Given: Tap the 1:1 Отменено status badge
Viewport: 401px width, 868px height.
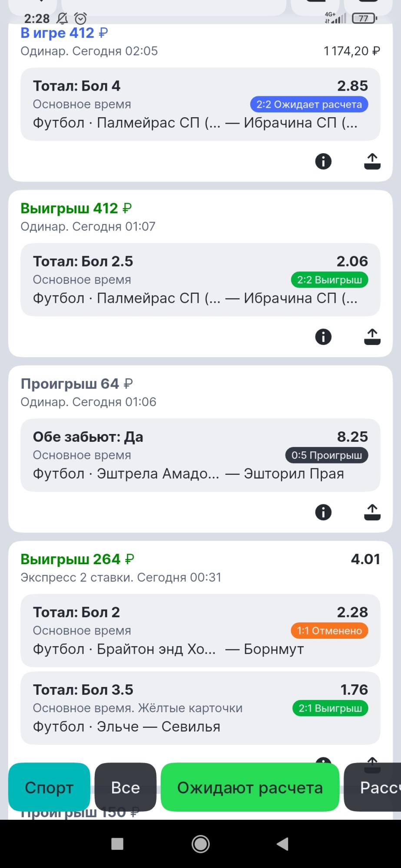Looking at the screenshot, I should [x=329, y=631].
